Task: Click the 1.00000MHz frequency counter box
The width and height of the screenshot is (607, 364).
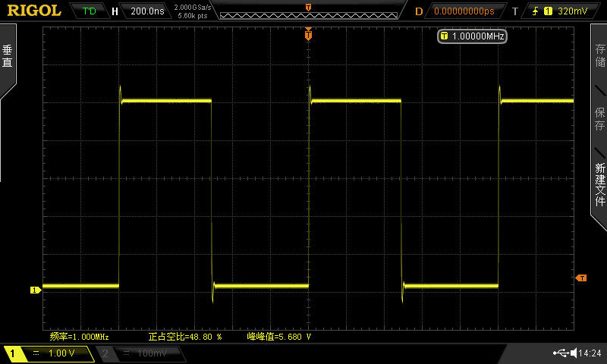Action: [472, 36]
